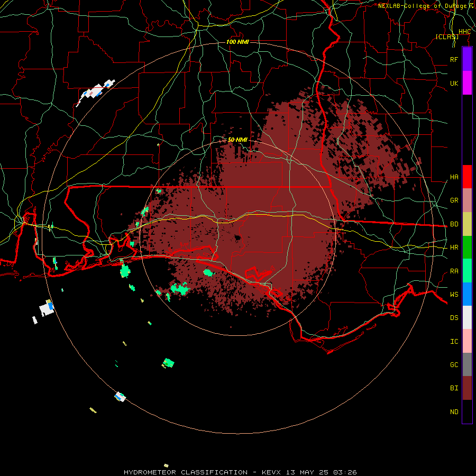
Task: Click the BI dark red legend swatch
Action: click(x=467, y=388)
